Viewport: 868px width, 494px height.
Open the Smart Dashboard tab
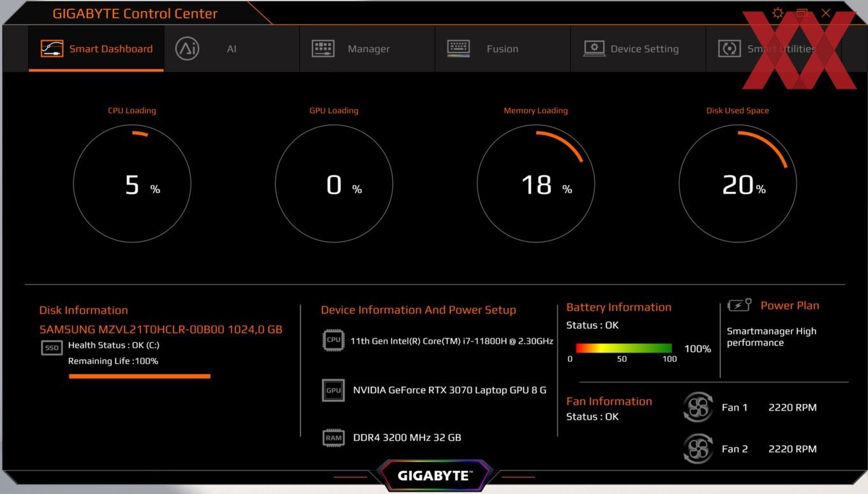coord(96,49)
